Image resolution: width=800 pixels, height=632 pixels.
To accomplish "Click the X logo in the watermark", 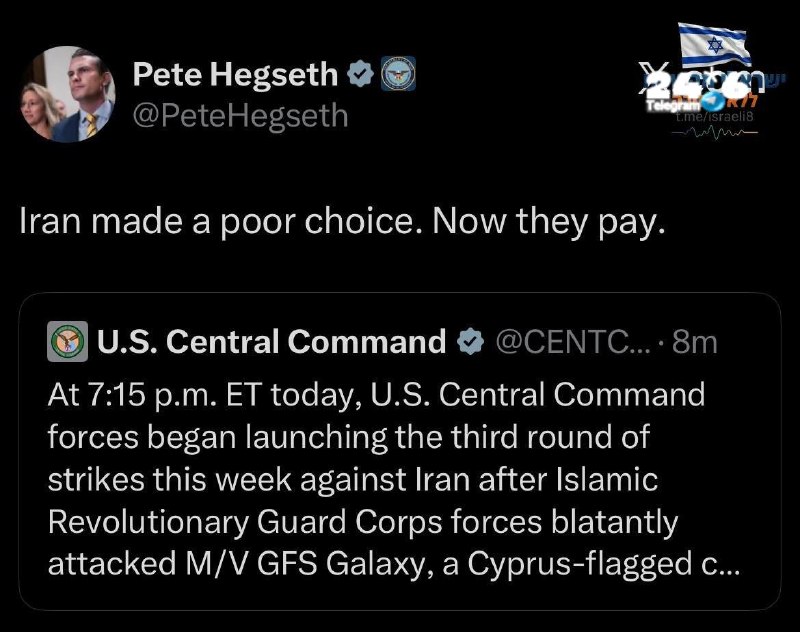I will (652, 78).
